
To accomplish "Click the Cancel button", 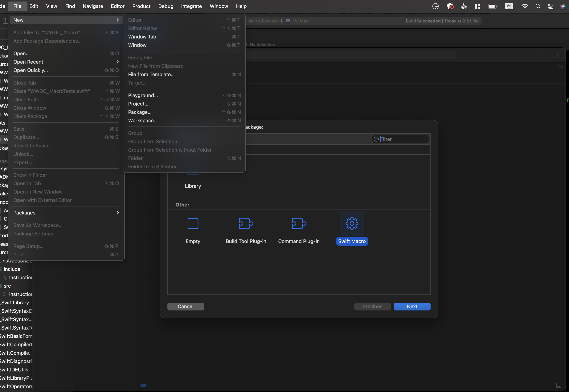I will (185, 306).
